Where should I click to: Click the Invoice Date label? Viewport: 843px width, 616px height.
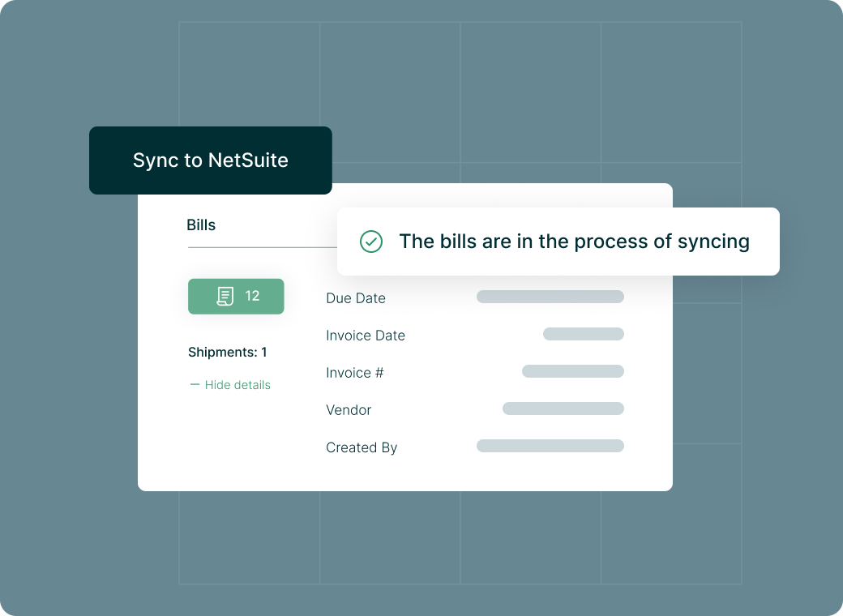click(366, 336)
